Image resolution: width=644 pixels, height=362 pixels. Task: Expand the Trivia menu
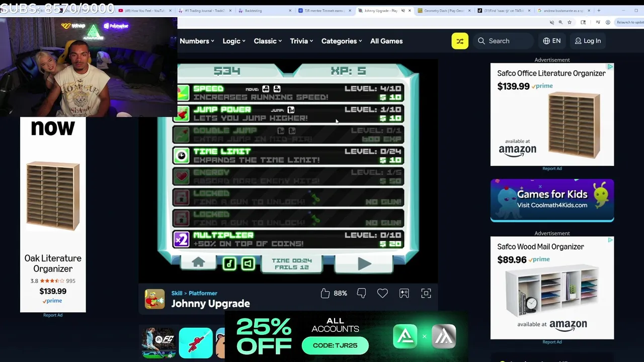301,41
